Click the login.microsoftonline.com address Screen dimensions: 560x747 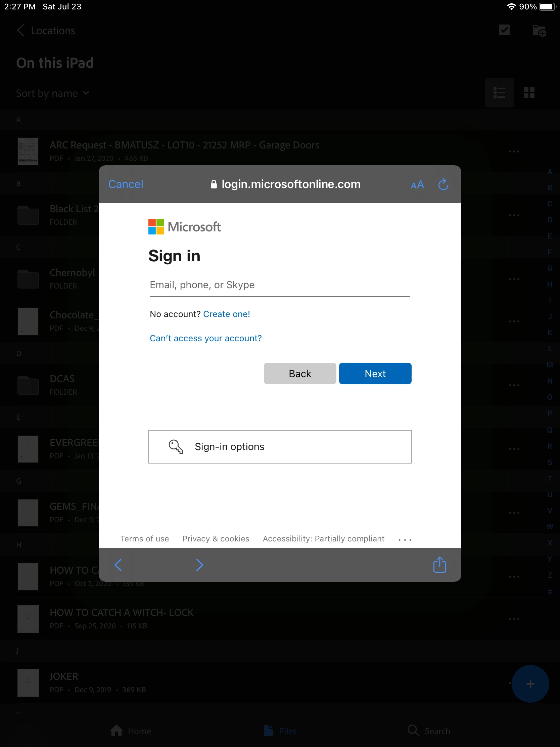click(291, 184)
